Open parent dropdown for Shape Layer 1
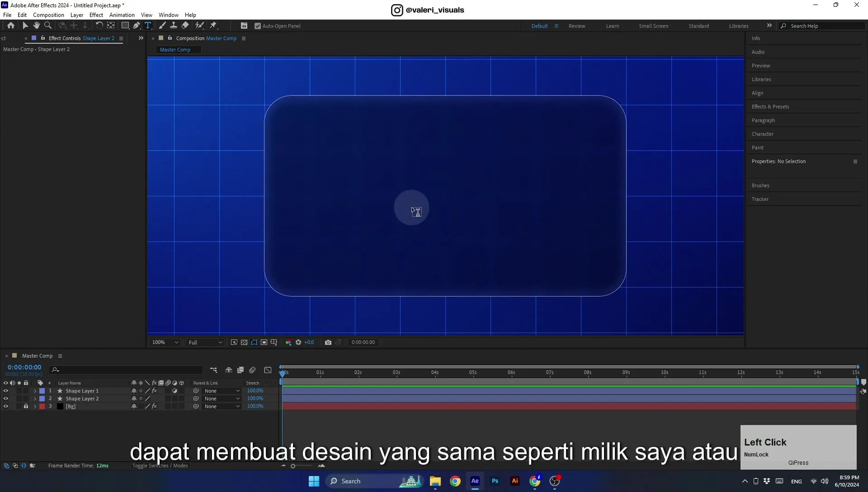Viewport: 868px width, 492px height. pyautogui.click(x=222, y=391)
